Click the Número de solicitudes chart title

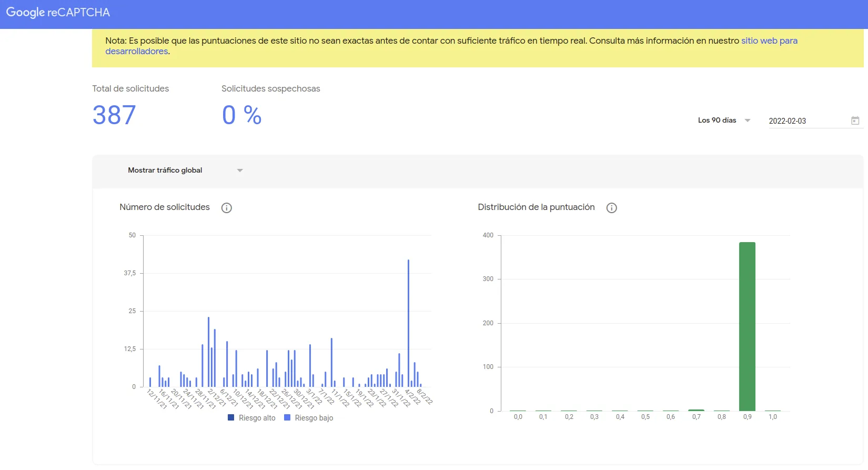tap(165, 207)
